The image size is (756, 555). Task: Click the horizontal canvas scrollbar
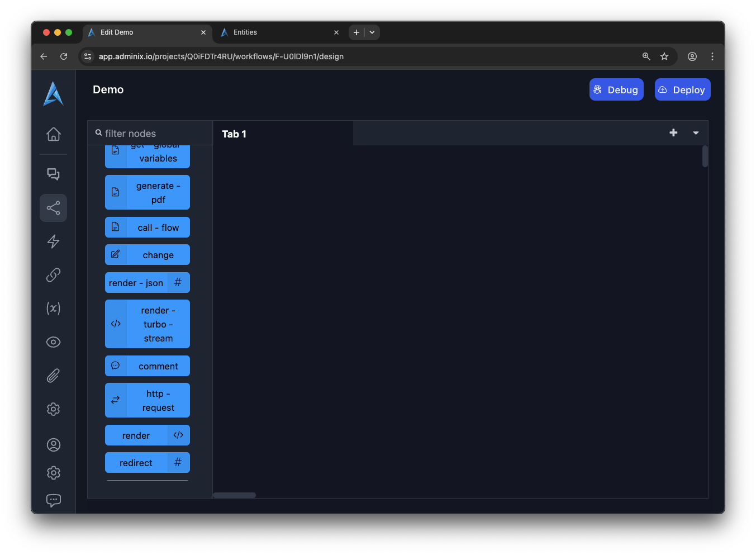(235, 495)
